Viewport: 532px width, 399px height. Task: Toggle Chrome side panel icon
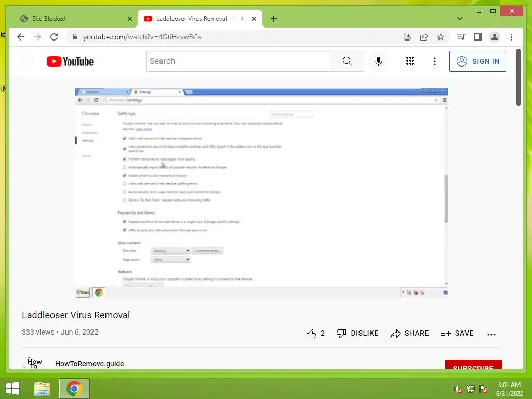(478, 37)
